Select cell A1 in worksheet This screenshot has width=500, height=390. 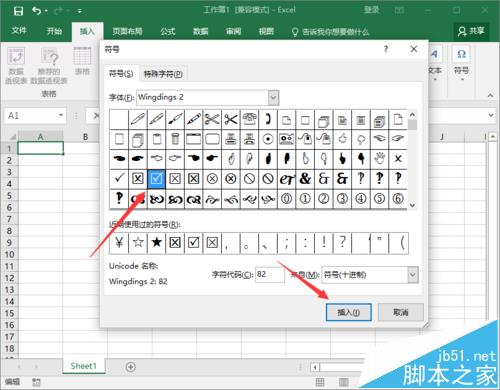(x=40, y=148)
